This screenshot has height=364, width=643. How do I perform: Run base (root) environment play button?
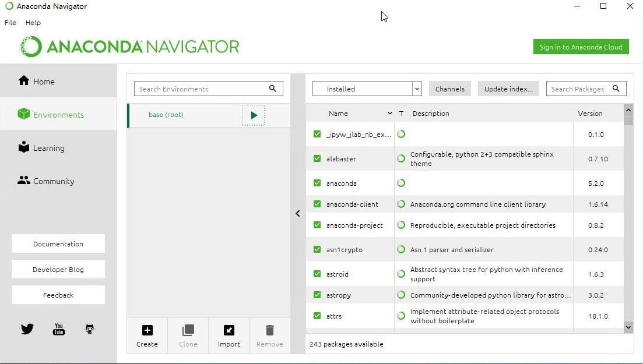(254, 115)
